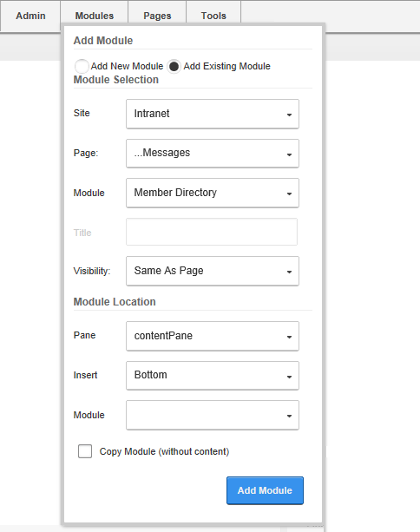Screen dimensions: 420x532
Task: Open the Modules menu
Action: pos(95,16)
